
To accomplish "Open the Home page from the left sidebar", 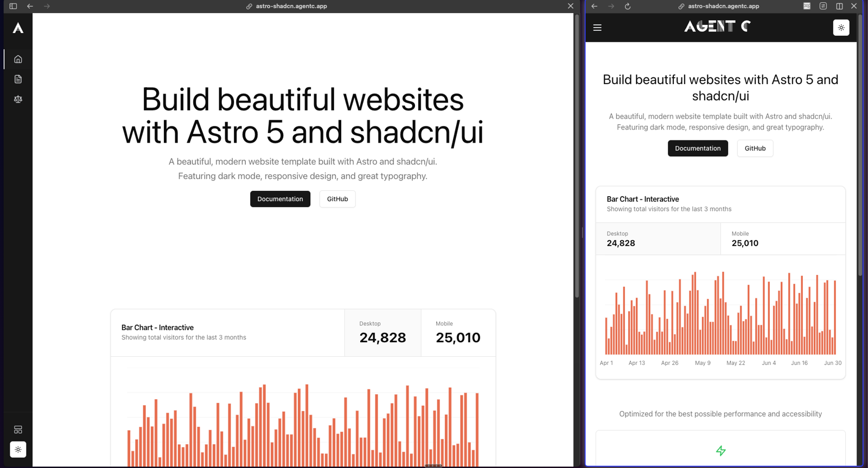I will [18, 59].
